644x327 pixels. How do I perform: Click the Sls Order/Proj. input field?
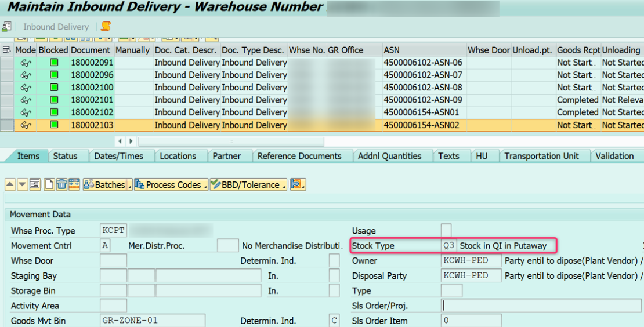[x=541, y=306]
